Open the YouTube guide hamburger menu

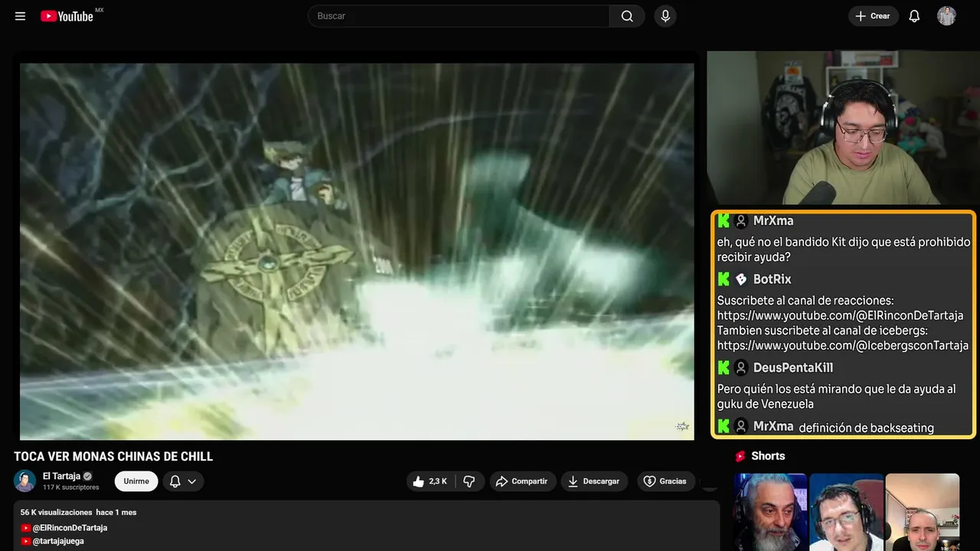pyautogui.click(x=21, y=16)
